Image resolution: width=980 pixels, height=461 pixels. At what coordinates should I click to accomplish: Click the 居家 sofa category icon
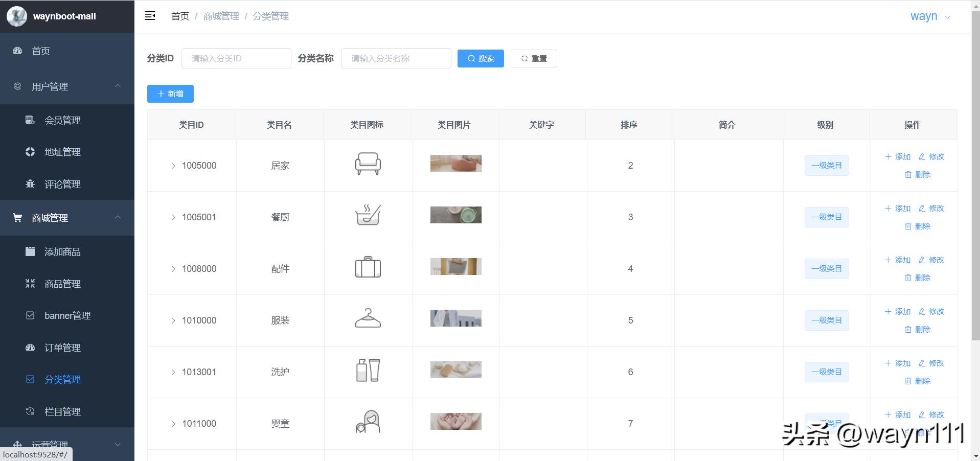coord(368,164)
